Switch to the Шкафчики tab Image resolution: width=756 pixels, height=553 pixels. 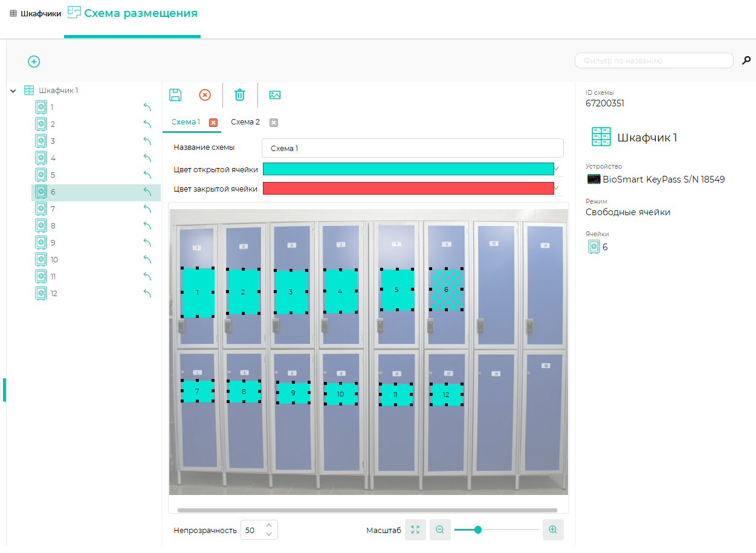36,13
